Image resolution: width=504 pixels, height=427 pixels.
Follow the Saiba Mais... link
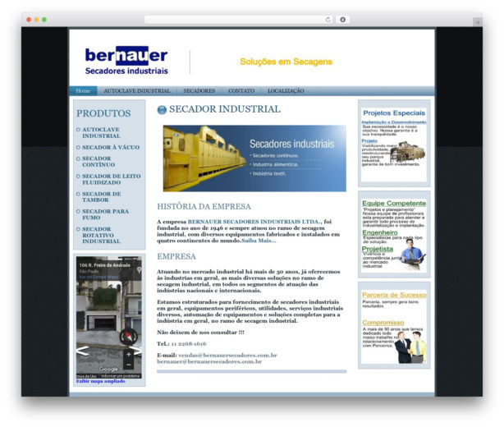[259, 241]
